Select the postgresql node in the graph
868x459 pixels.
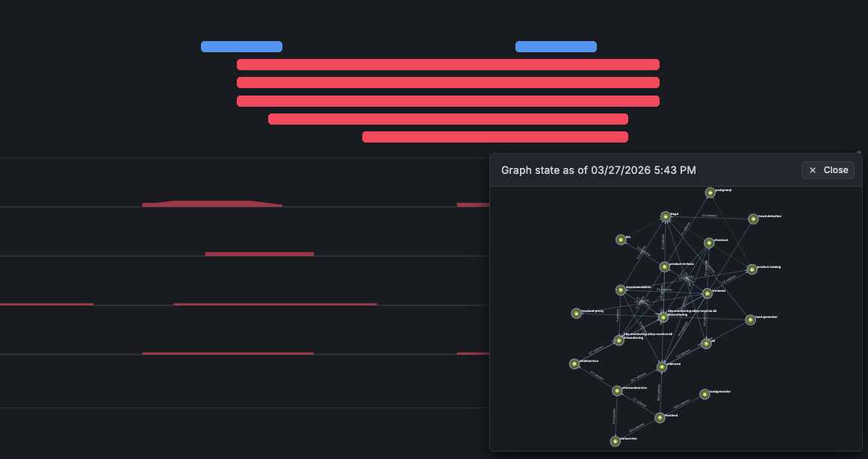[710, 193]
